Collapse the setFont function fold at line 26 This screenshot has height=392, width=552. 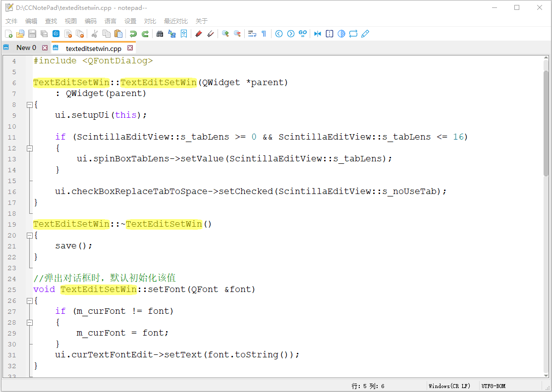click(x=29, y=300)
